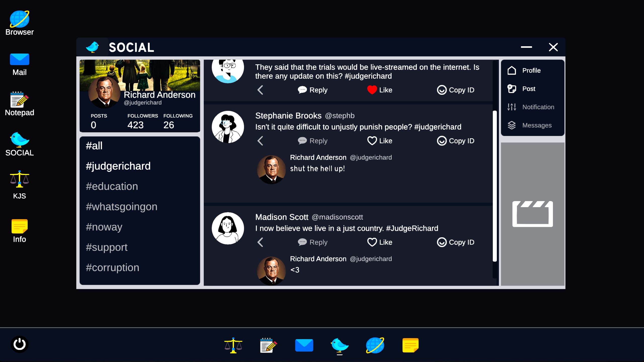Screen dimensions: 644x362
Task: Collapse replies on Madison Scott's post
Action: [x=260, y=242]
